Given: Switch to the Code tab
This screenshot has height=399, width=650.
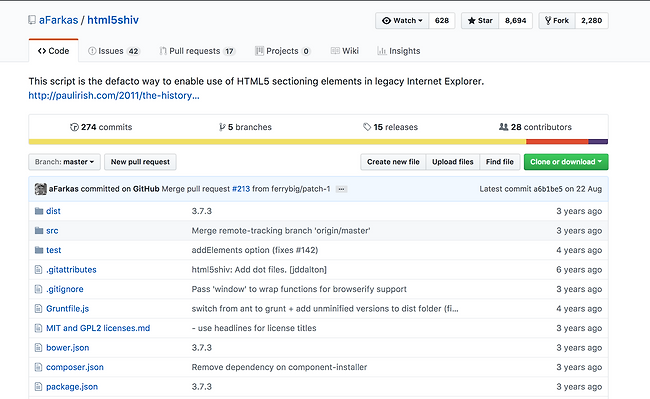Looking at the screenshot, I should click(53, 51).
